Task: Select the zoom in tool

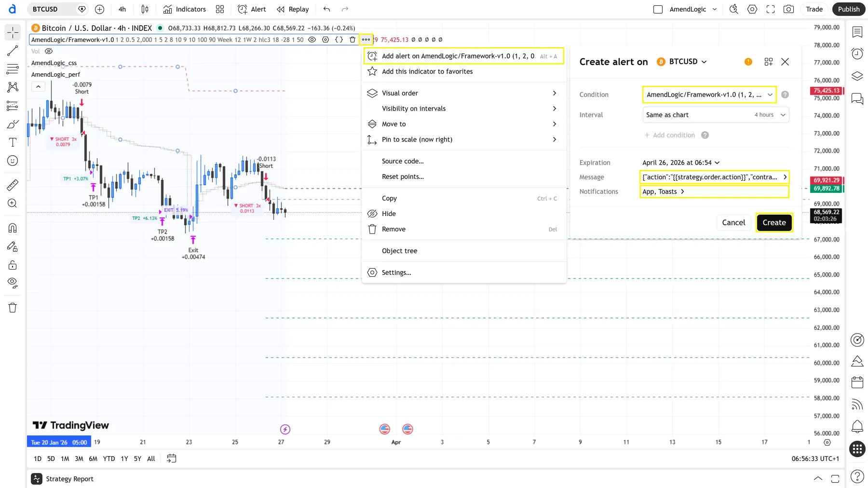Action: (x=13, y=203)
